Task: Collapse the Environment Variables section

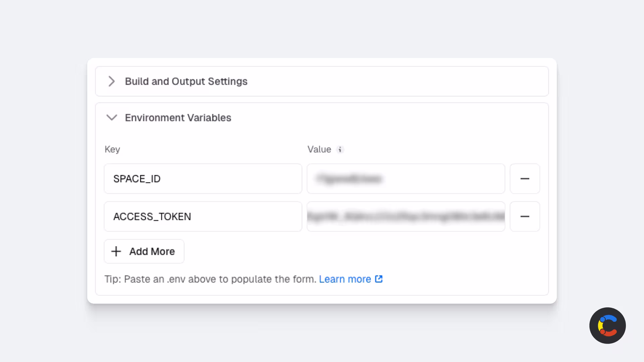Action: [112, 118]
